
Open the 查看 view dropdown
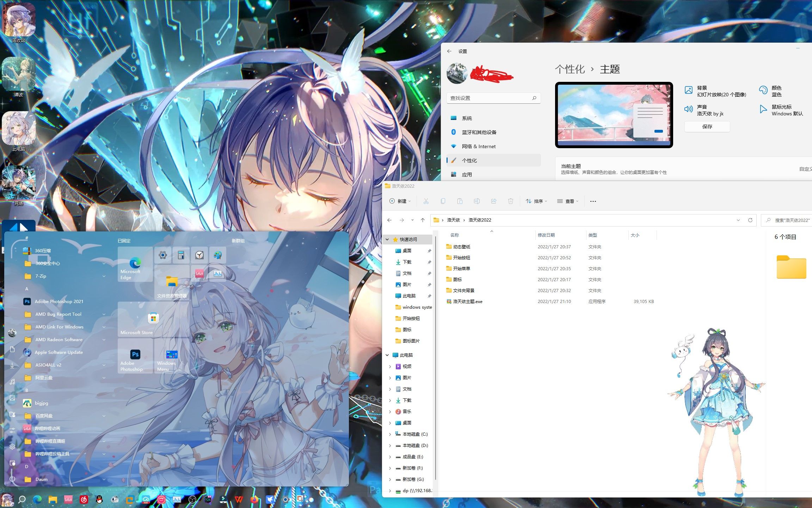(x=568, y=201)
